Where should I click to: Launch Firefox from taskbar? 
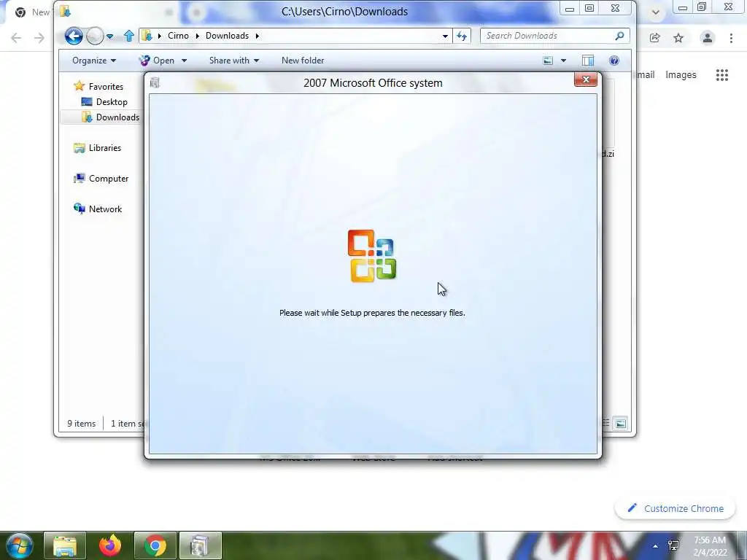[110, 545]
